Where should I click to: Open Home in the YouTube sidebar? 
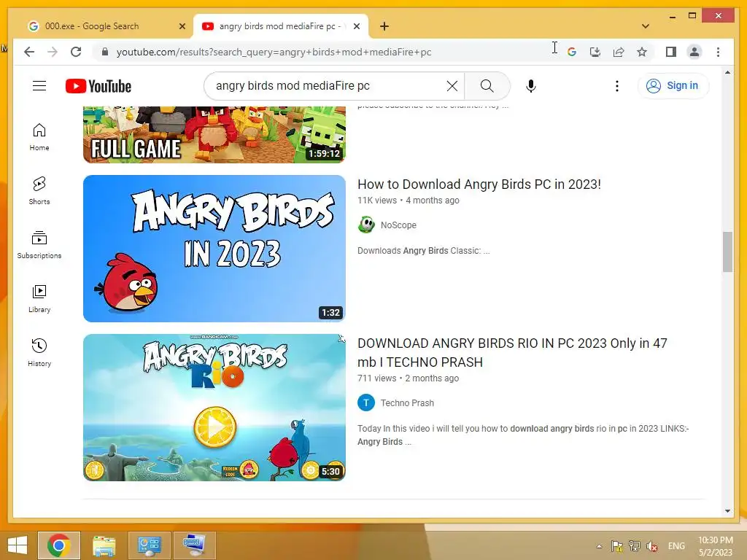point(39,137)
